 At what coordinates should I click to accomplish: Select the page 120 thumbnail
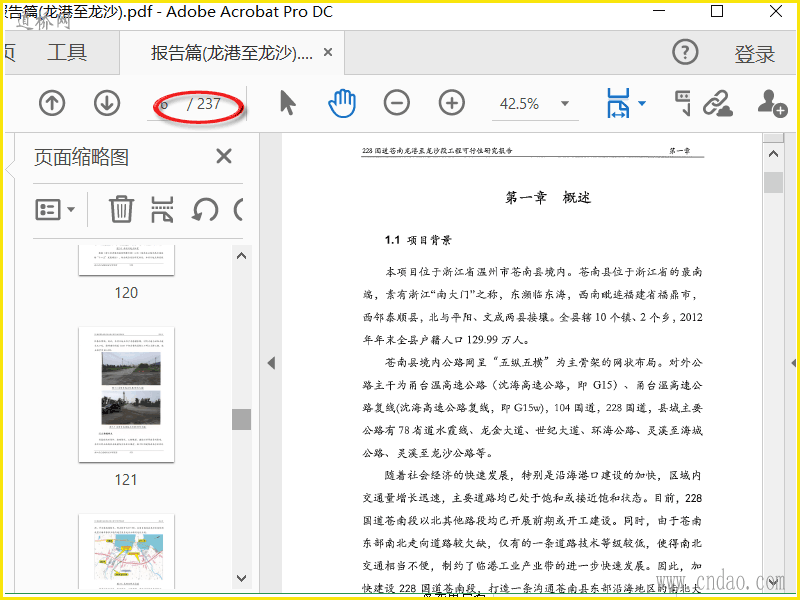(x=126, y=260)
